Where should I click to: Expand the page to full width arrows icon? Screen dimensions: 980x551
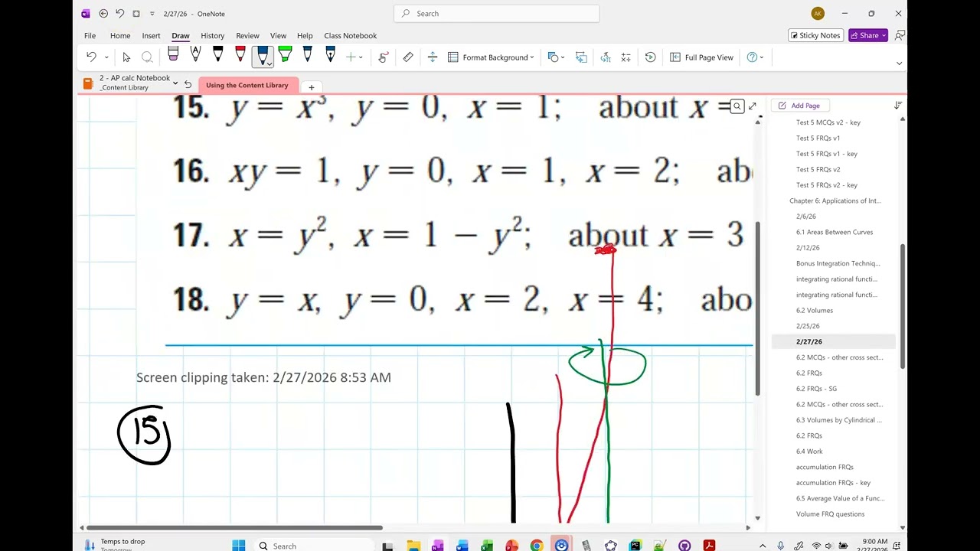click(753, 106)
